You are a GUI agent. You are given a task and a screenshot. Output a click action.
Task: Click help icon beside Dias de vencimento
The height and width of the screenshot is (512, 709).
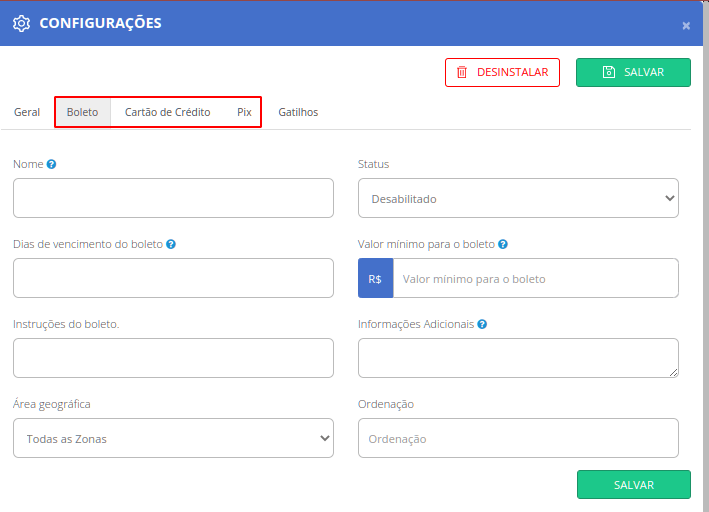(171, 244)
